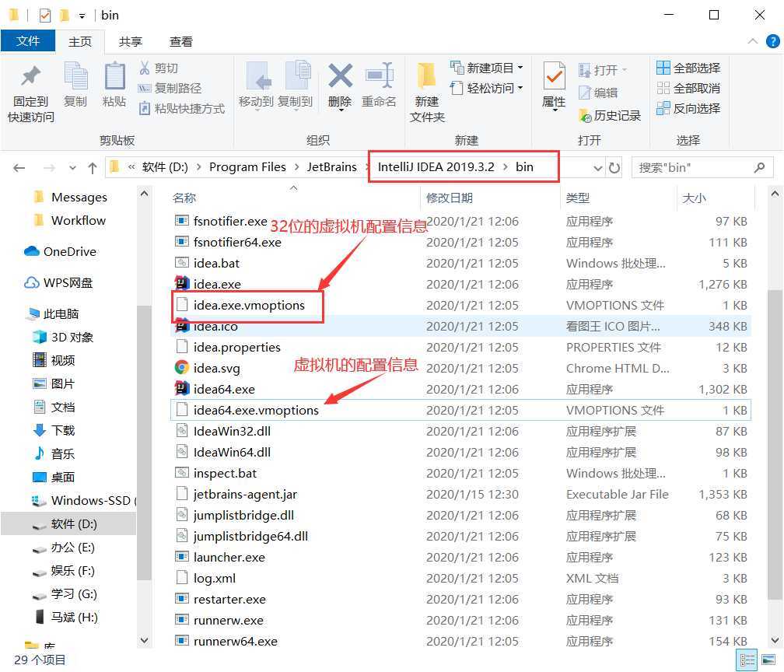Click the Up one level arrow

[x=92, y=168]
